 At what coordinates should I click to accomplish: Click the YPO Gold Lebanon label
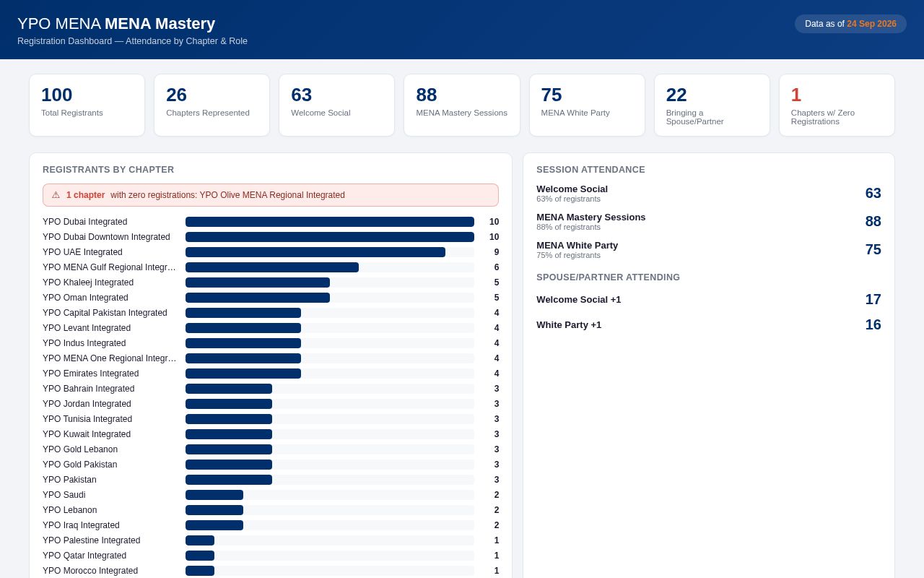tap(80, 449)
